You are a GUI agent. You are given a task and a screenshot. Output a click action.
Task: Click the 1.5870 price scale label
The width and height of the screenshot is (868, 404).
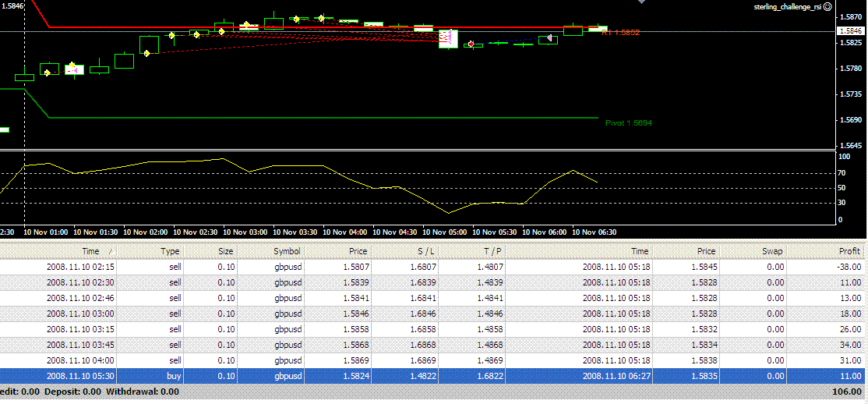point(850,17)
